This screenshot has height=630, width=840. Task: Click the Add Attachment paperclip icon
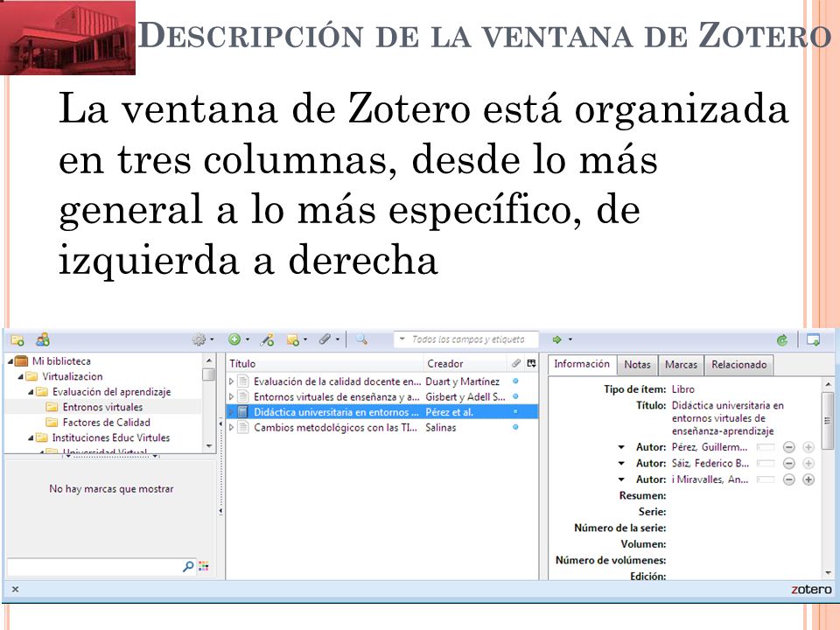[325, 339]
